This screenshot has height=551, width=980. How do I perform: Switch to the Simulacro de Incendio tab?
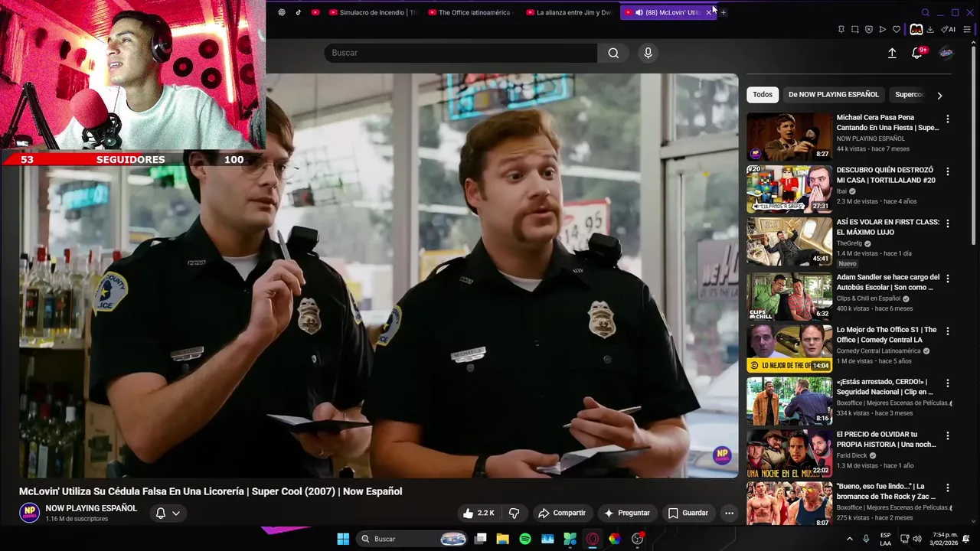pos(373,12)
